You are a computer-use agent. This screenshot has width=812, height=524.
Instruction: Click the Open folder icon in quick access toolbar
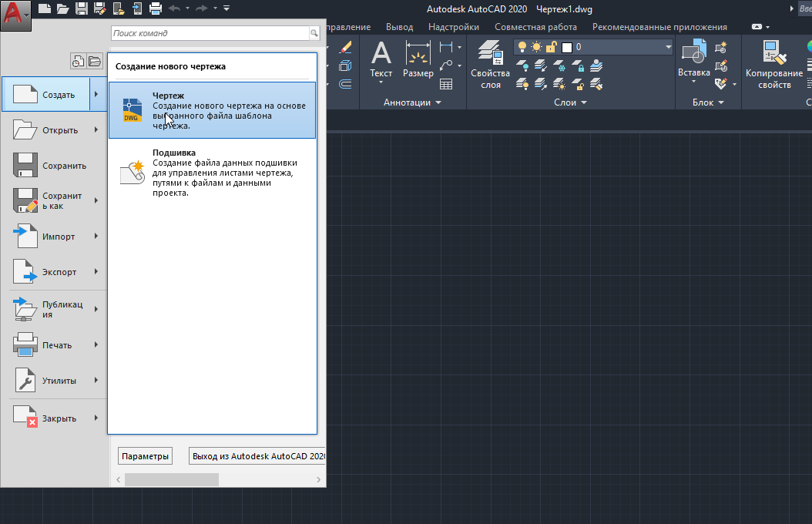tap(62, 8)
